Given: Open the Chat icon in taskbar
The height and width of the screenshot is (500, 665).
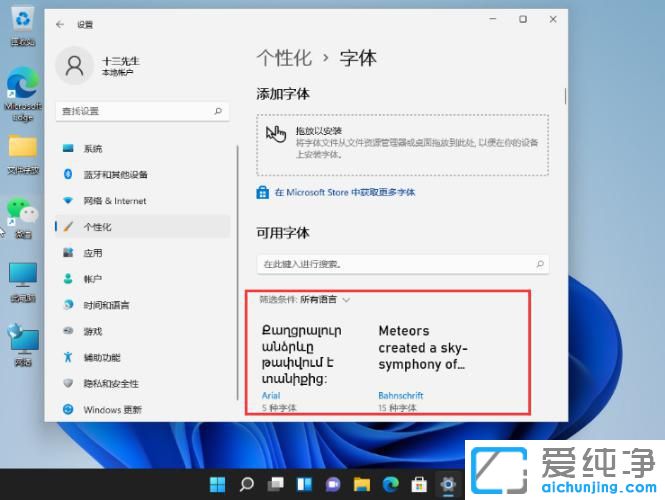Looking at the screenshot, I should click(x=333, y=484).
